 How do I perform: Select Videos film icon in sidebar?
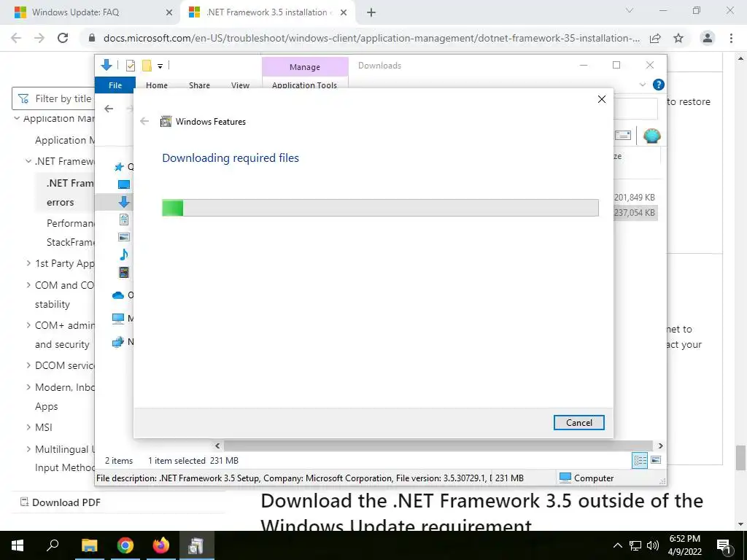pyautogui.click(x=124, y=273)
